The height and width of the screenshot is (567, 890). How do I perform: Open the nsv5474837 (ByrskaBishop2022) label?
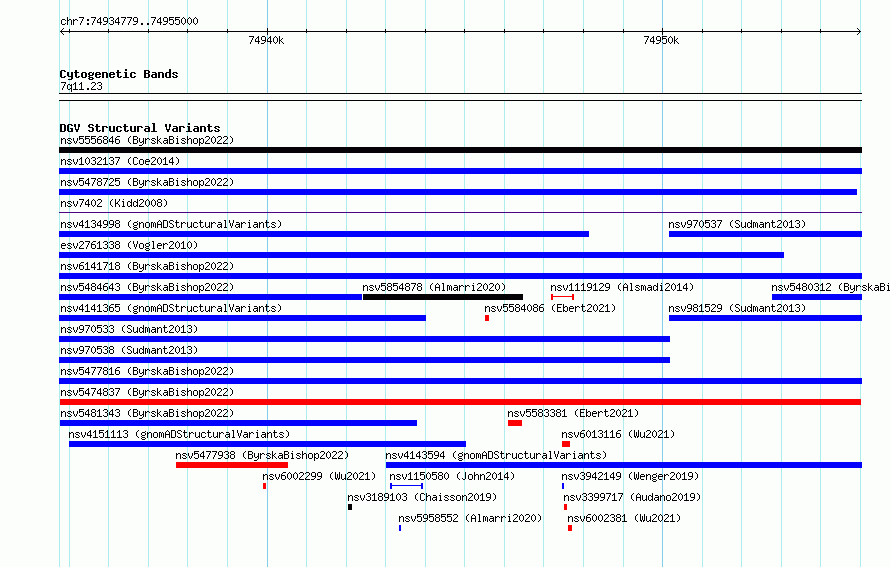pos(147,392)
